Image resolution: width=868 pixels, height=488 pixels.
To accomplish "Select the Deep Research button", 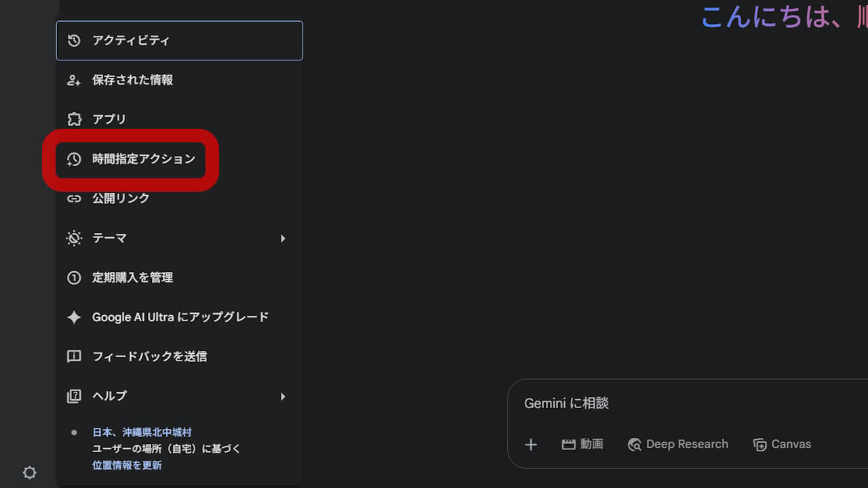I will click(x=678, y=445).
